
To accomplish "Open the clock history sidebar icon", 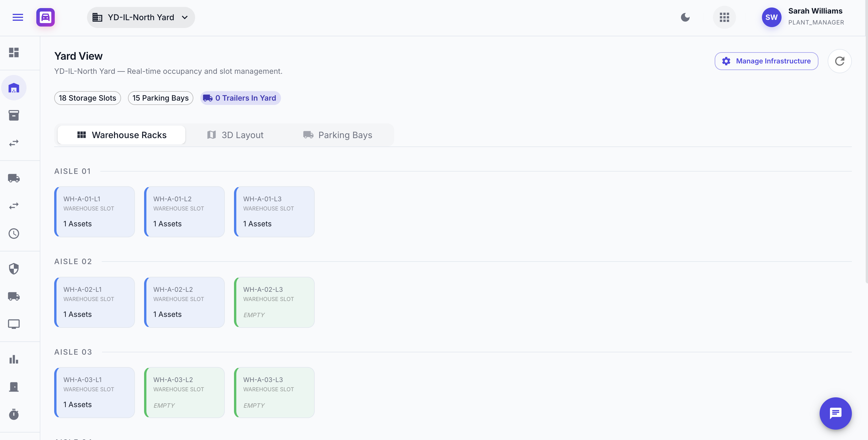I will pyautogui.click(x=14, y=233).
